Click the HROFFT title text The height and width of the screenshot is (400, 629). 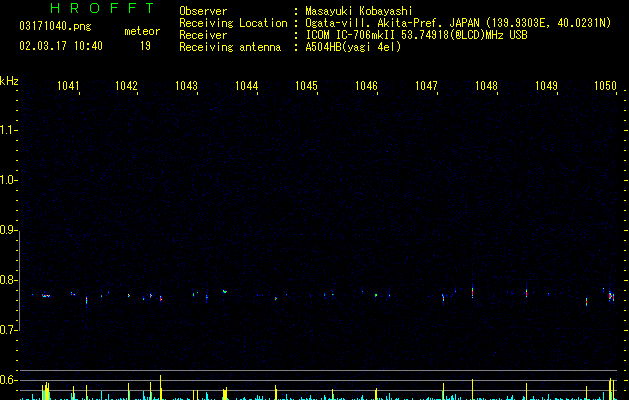(102, 8)
